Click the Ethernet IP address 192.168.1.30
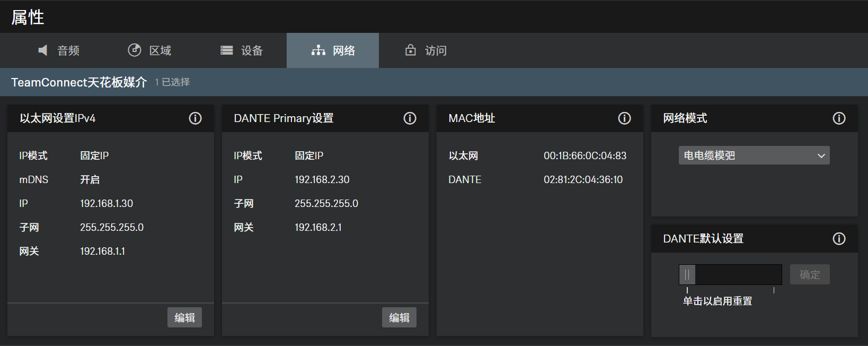Image resolution: width=868 pixels, height=346 pixels. pyautogui.click(x=107, y=203)
